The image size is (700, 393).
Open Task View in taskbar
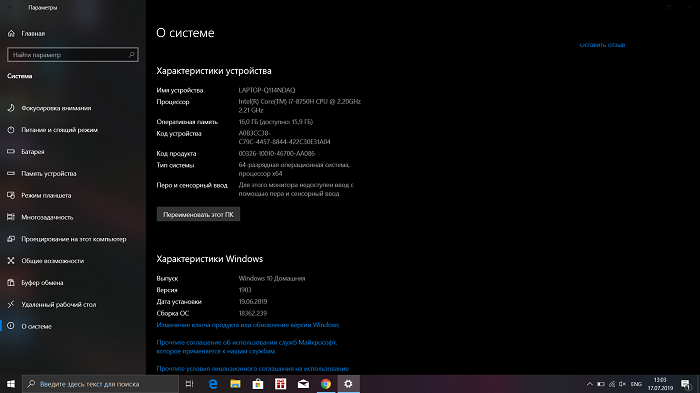coord(190,384)
